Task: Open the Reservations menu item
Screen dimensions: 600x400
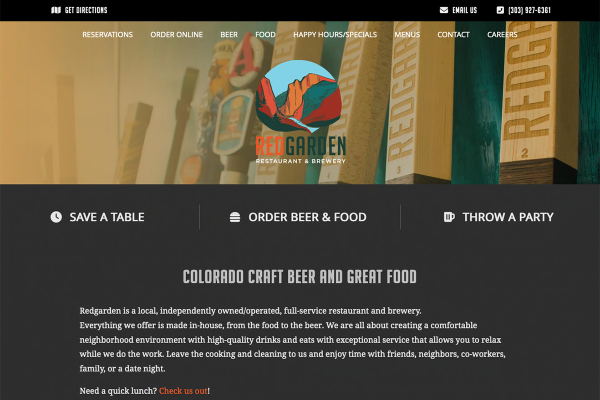Action: coord(108,34)
